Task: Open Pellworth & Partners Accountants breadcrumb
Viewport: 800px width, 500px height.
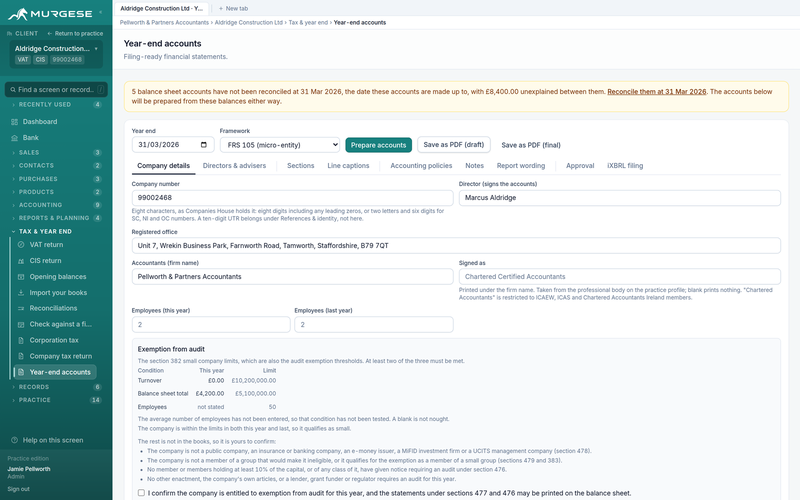Action: pos(164,22)
